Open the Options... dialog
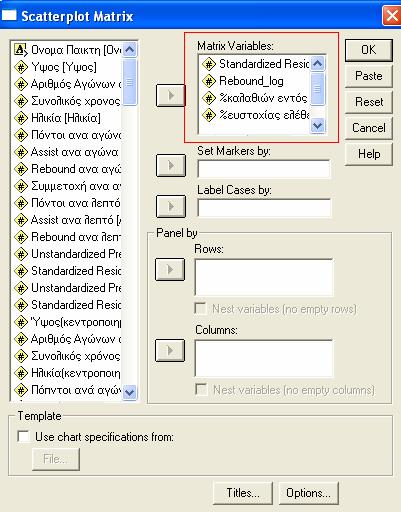 308,493
